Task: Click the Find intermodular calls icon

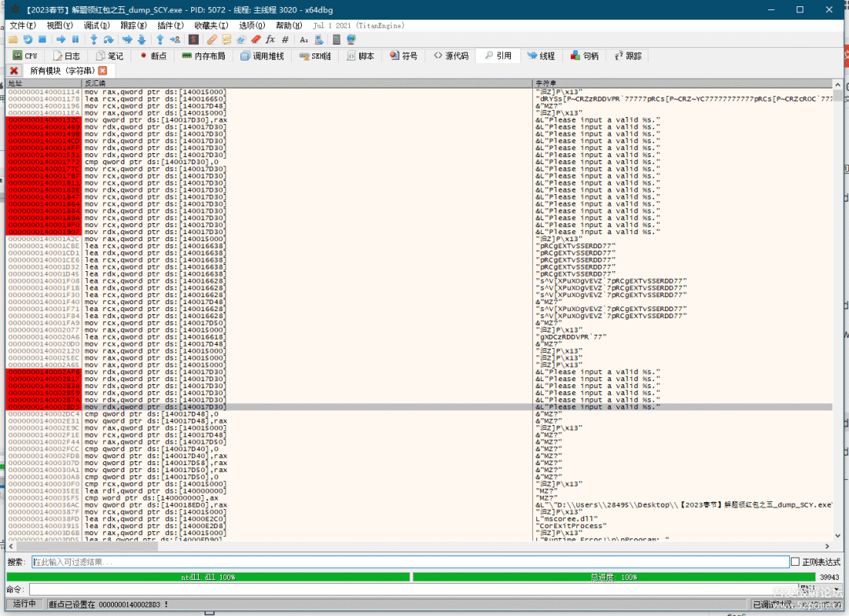Action: coord(318,39)
